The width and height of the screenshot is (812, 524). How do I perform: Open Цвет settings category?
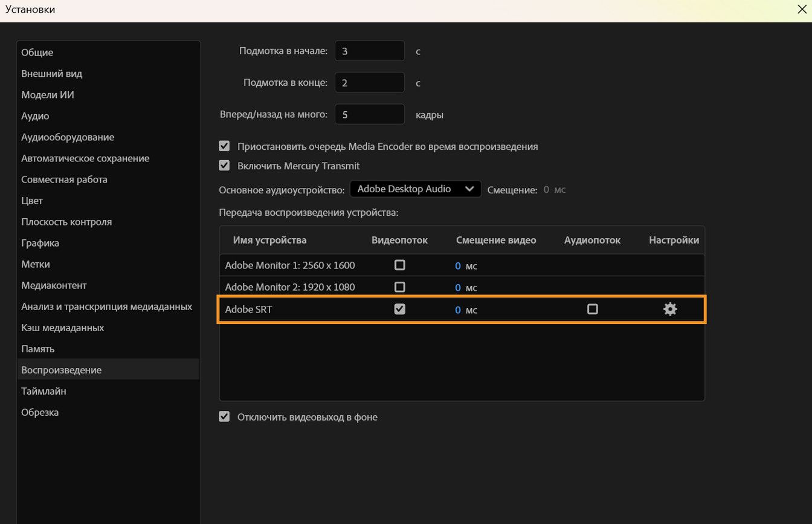[x=31, y=200]
